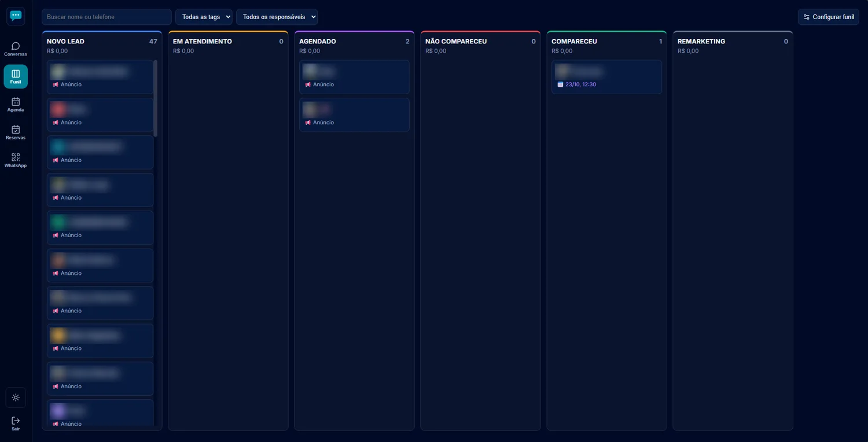Click the EM ATENDIMENTO column title
This screenshot has width=868, height=442.
tap(203, 42)
